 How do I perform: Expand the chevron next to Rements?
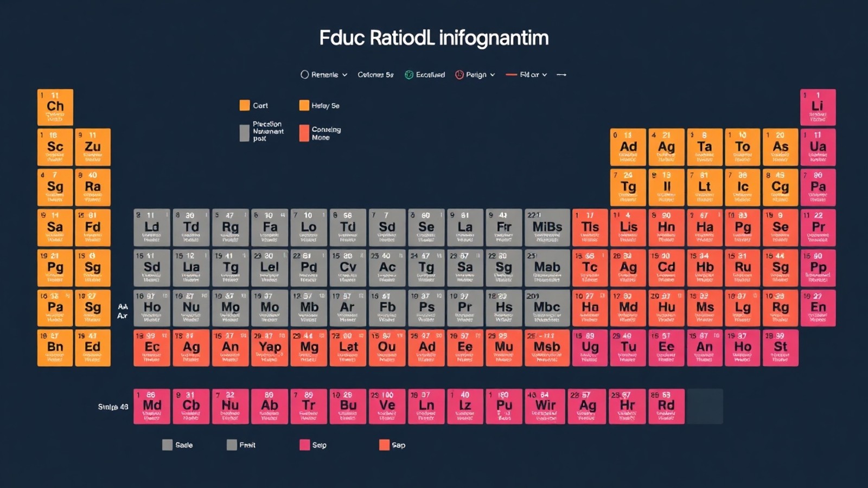pyautogui.click(x=344, y=75)
